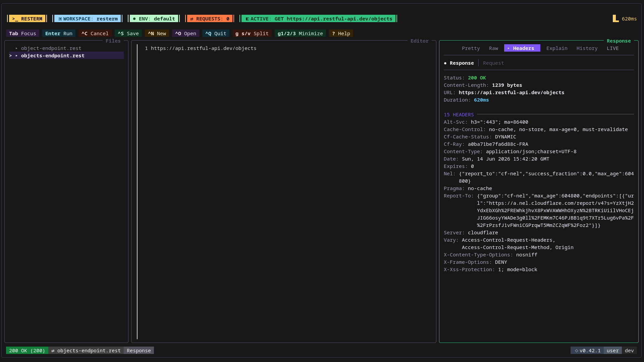This screenshot has width=644, height=362.
Task: Switch to the Raw tab
Action: (x=493, y=48)
